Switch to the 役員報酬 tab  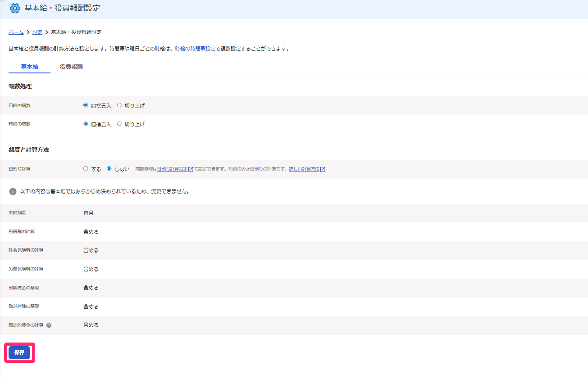click(71, 67)
